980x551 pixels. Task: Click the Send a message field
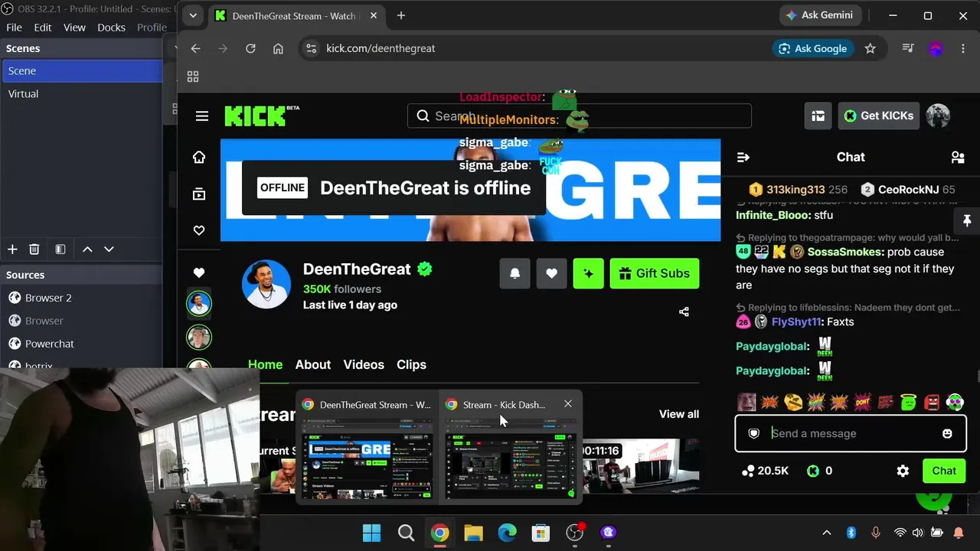(x=851, y=433)
